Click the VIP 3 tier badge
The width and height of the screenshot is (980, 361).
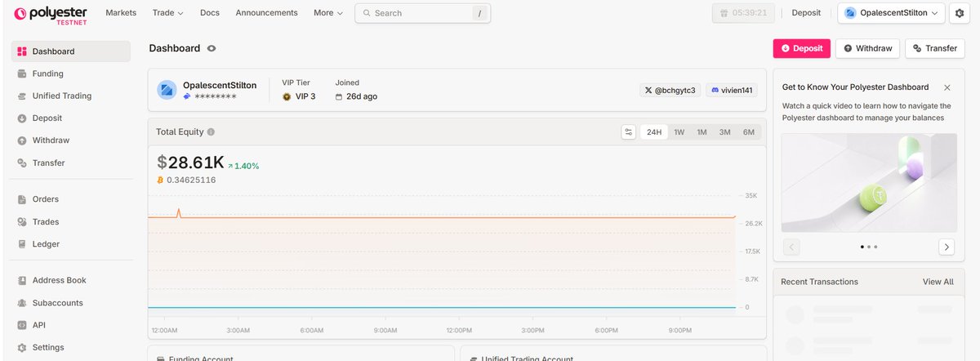(299, 96)
